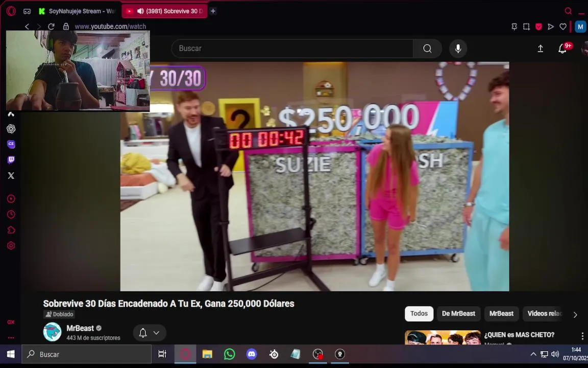588x368 pixels.
Task: Open Discord from taskbar
Action: (252, 354)
